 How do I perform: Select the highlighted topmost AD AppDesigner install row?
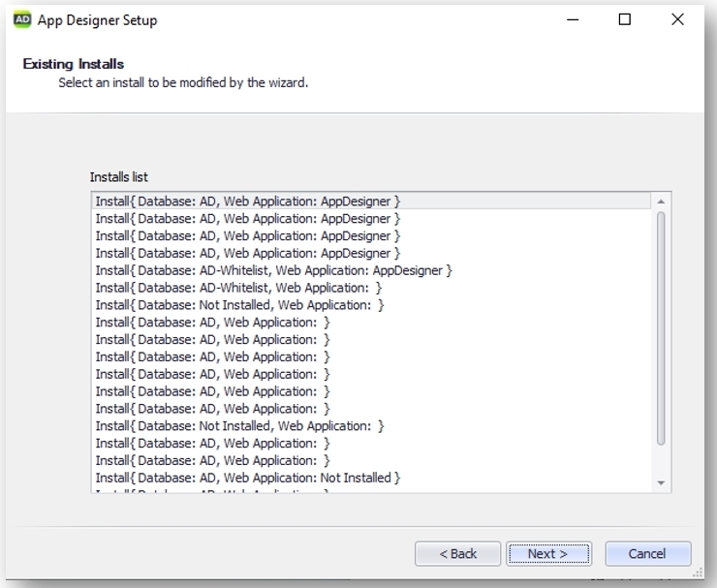pyautogui.click(x=371, y=201)
